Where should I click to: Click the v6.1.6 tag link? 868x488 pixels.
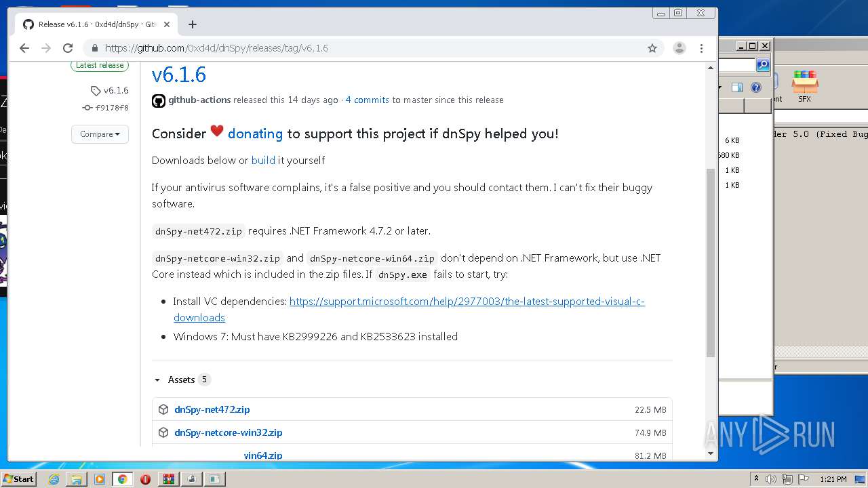[x=110, y=90]
